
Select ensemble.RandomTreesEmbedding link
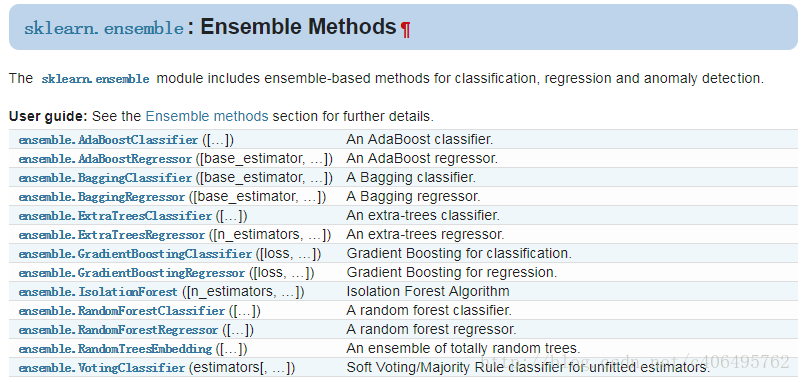(115, 349)
